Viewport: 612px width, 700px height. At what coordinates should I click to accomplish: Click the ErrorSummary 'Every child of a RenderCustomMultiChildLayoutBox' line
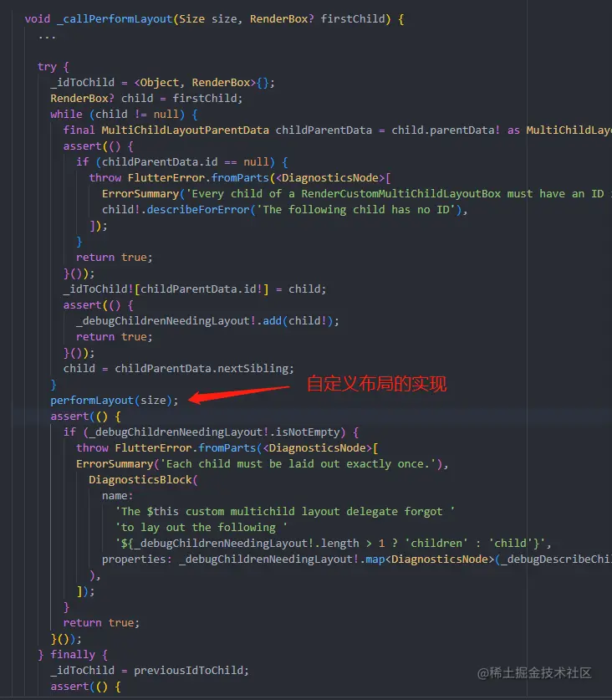[357, 194]
